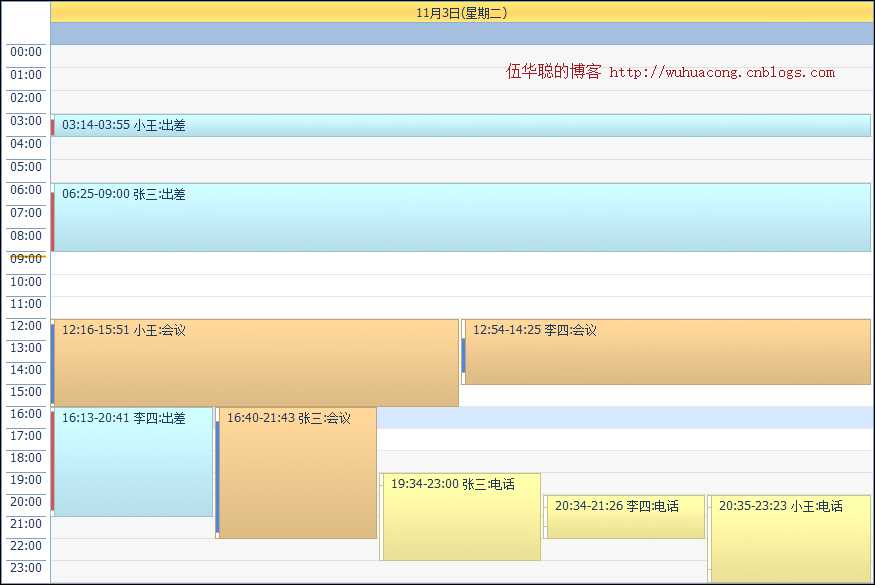Click the 20:34-21:26 李四:电话 appointment

[x=624, y=517]
